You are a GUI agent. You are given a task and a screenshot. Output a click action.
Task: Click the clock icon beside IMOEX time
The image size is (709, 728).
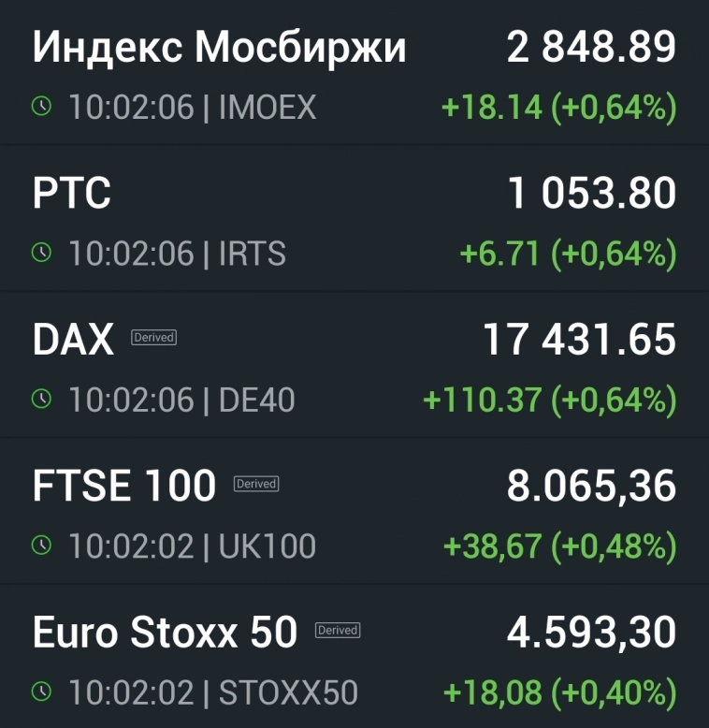click(x=41, y=107)
